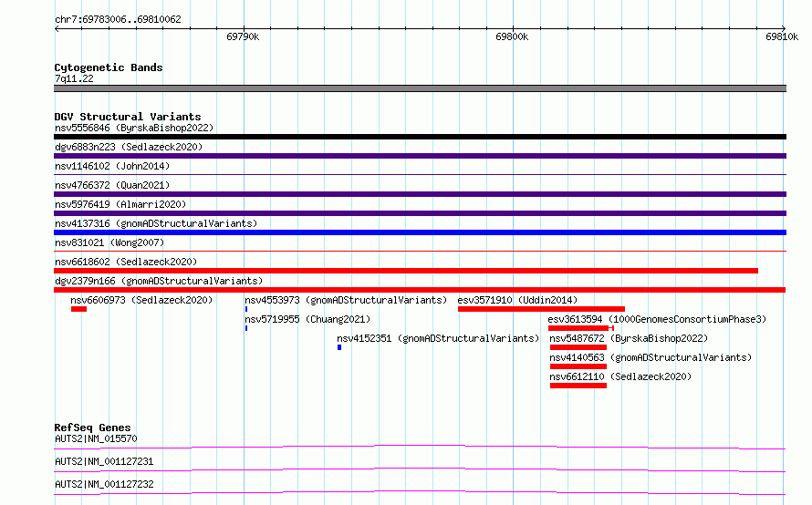Open esv3613594 (1000GenomesConsortiumPhase3) label
The width and height of the screenshot is (812, 505).
[657, 319]
